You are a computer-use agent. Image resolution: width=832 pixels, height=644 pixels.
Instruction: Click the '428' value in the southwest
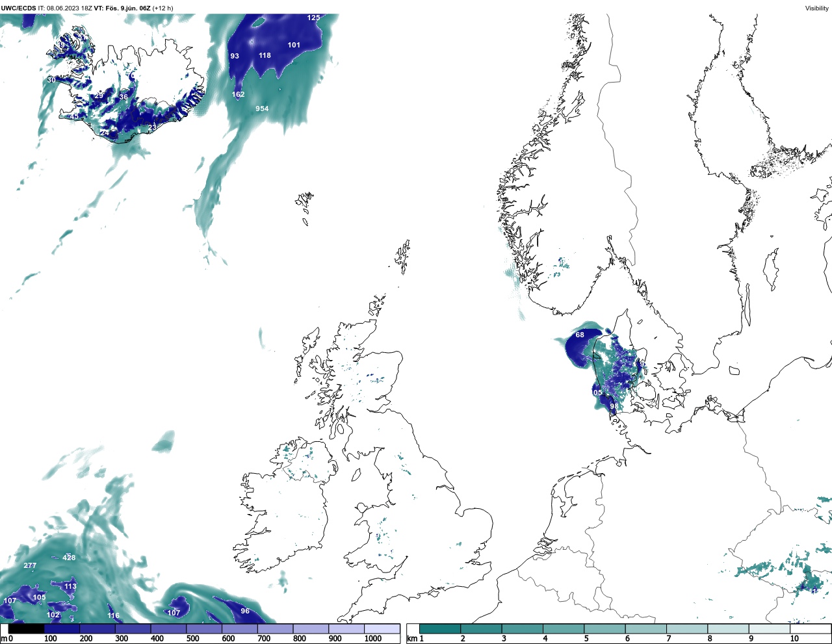(x=69, y=558)
